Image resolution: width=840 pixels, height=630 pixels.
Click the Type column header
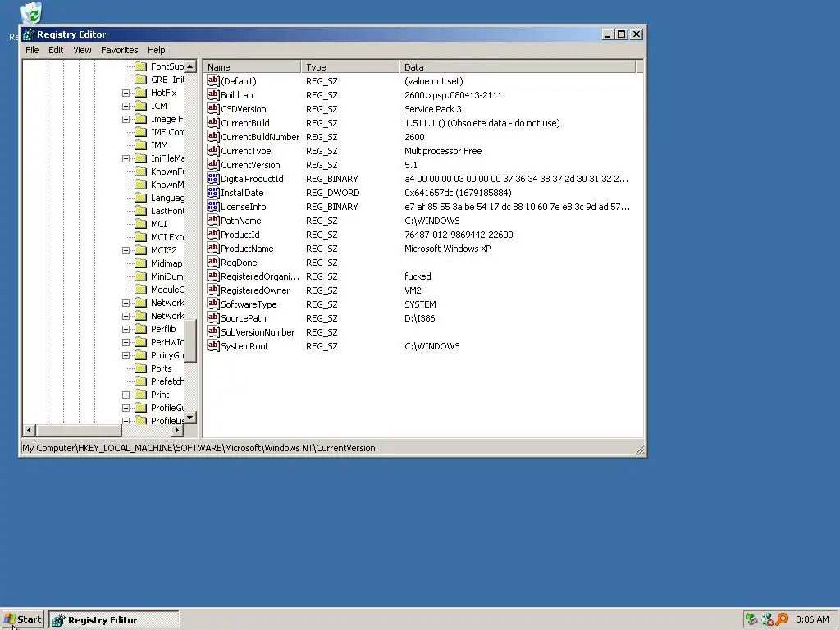point(350,67)
